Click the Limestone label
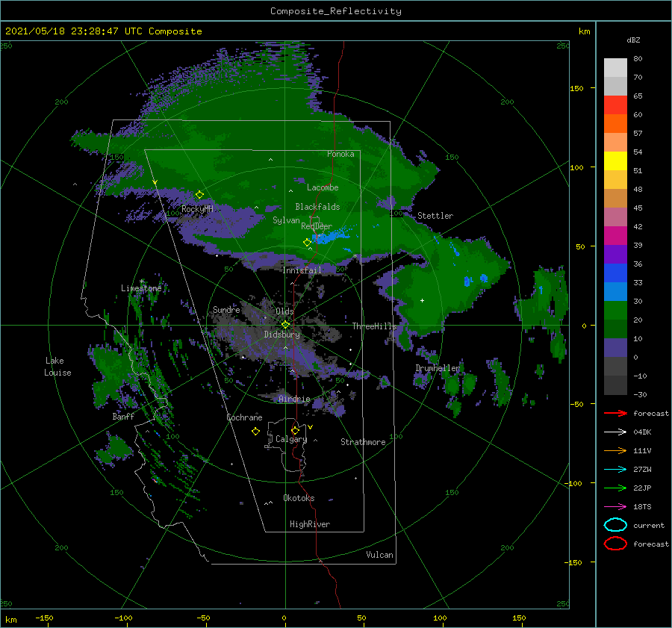The height and width of the screenshot is (628, 672). pyautogui.click(x=141, y=288)
